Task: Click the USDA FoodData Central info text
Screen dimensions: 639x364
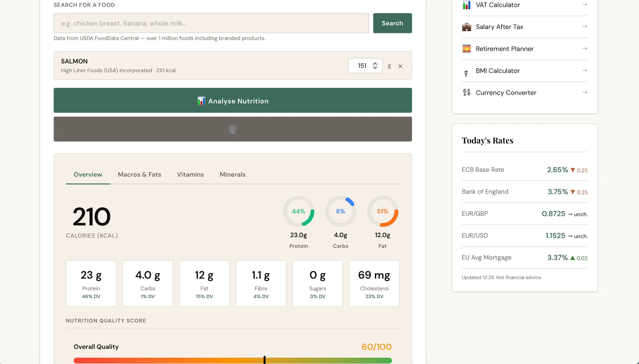Action: click(x=160, y=38)
